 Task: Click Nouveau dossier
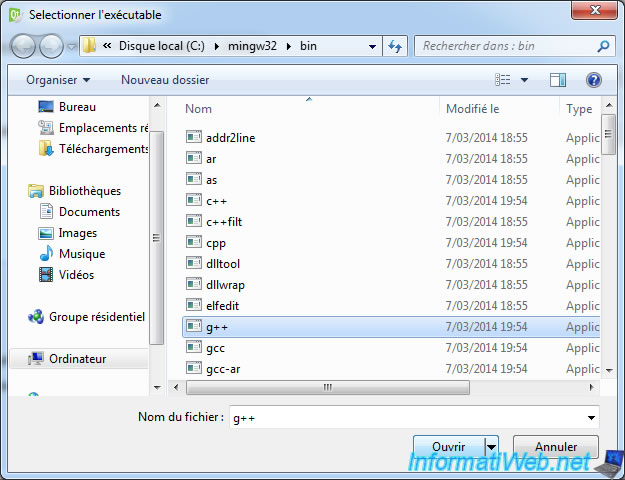tap(165, 80)
